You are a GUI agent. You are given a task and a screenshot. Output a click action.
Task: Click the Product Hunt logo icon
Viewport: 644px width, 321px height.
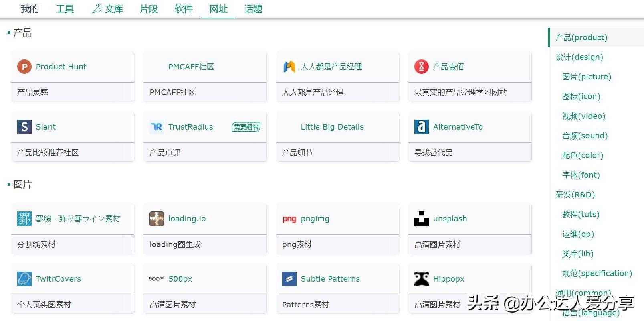click(24, 67)
